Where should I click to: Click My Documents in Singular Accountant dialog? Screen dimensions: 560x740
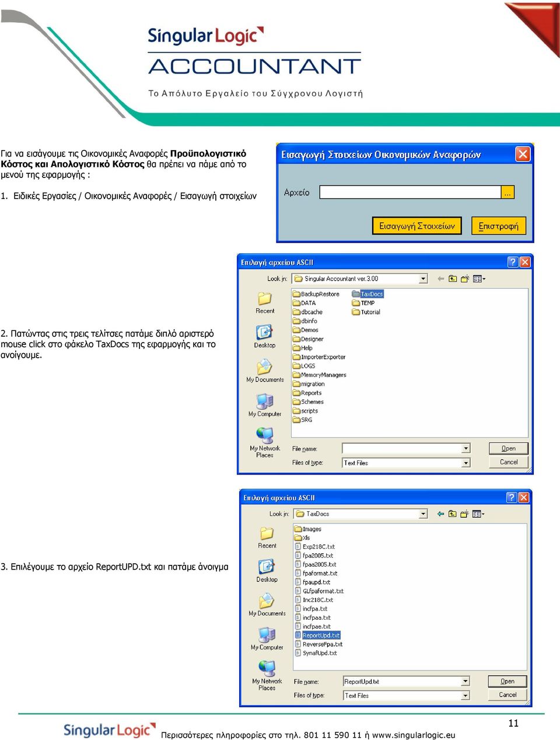[x=265, y=371]
